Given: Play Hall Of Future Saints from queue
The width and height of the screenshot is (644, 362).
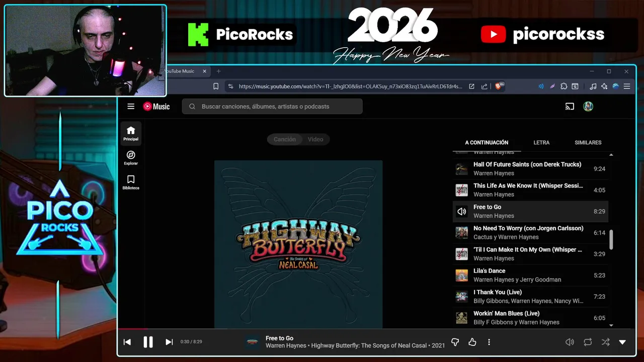Looking at the screenshot, I should (530, 169).
